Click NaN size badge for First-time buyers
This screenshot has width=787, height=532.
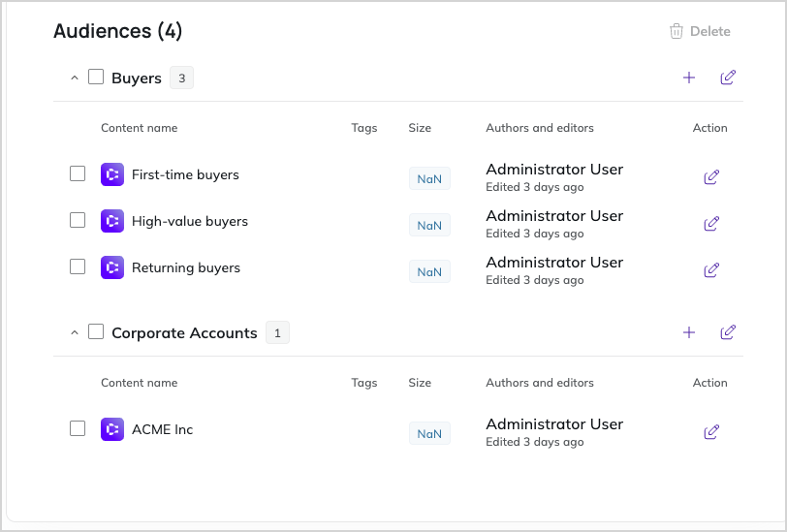tap(429, 178)
